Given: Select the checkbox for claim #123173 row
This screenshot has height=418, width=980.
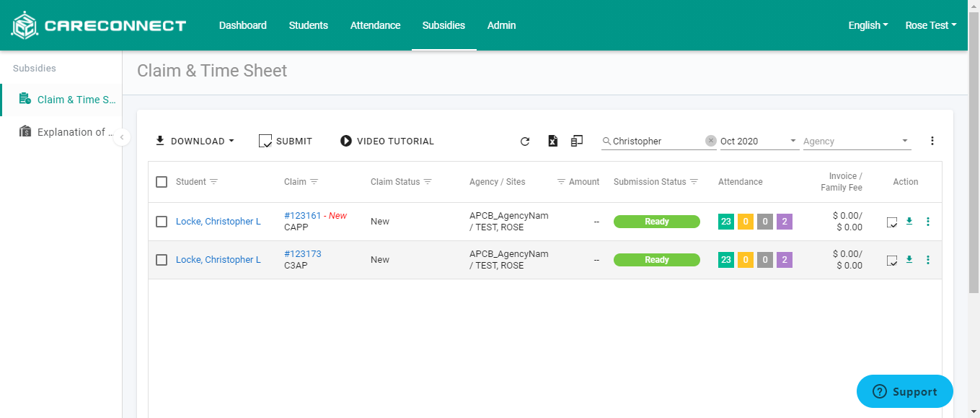Looking at the screenshot, I should 162,260.
